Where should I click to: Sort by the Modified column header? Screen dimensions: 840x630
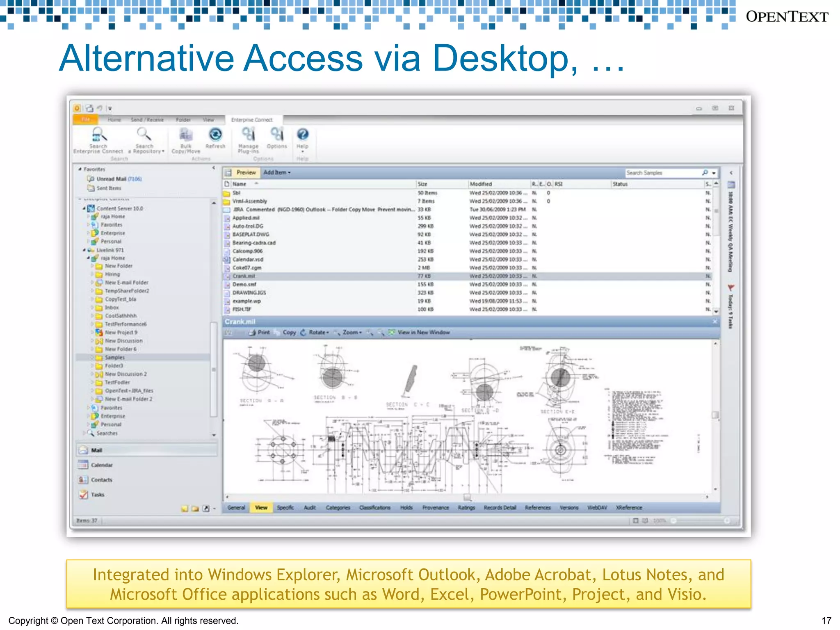coord(499,184)
